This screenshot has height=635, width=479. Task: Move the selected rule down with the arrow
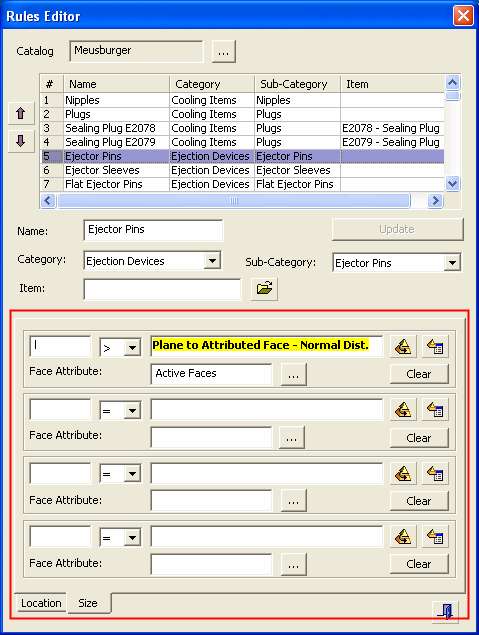tap(21, 141)
